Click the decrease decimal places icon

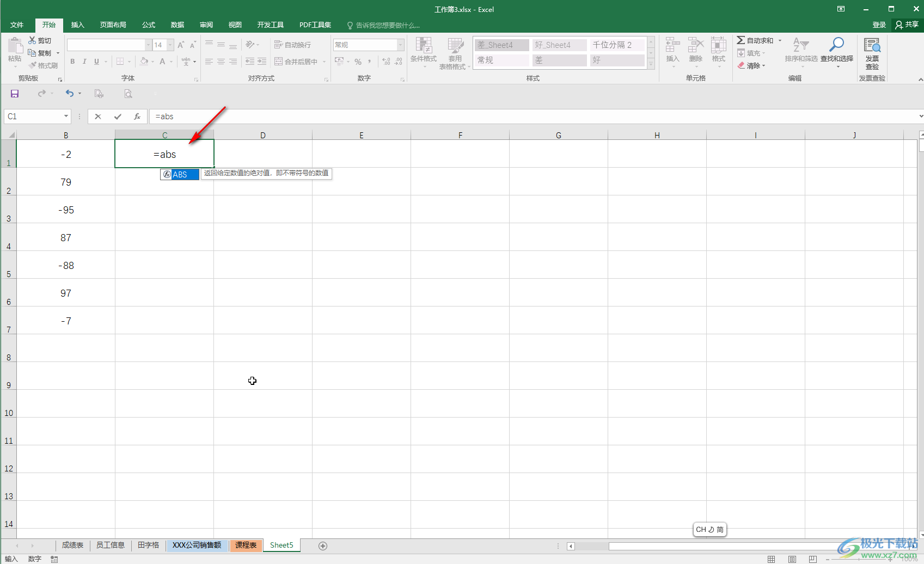click(399, 62)
